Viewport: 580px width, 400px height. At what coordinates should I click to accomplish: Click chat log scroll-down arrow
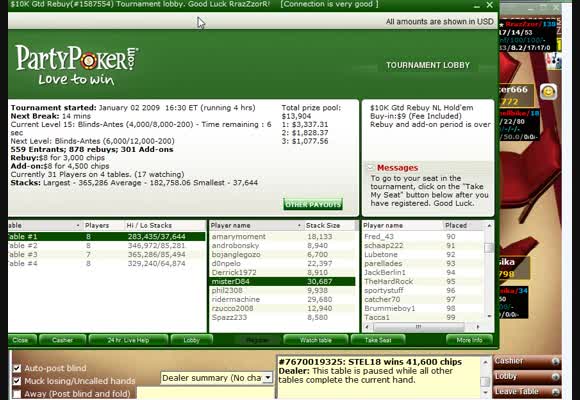[485, 392]
